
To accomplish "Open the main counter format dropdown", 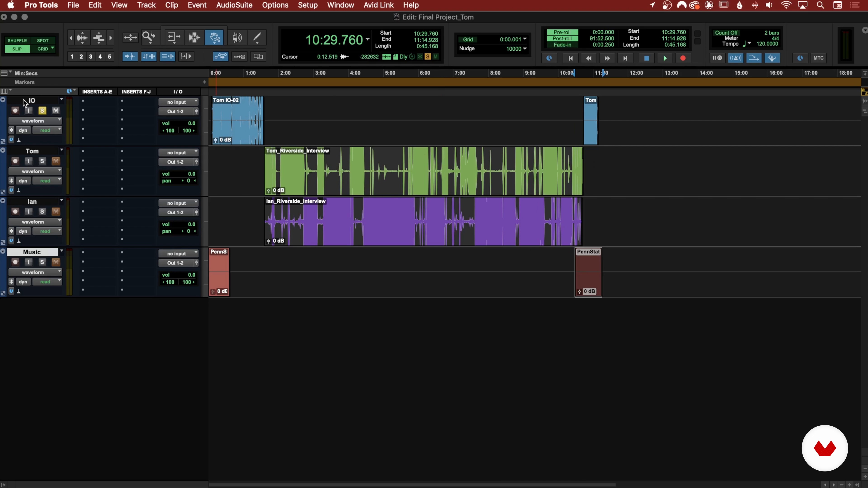I will pyautogui.click(x=367, y=39).
